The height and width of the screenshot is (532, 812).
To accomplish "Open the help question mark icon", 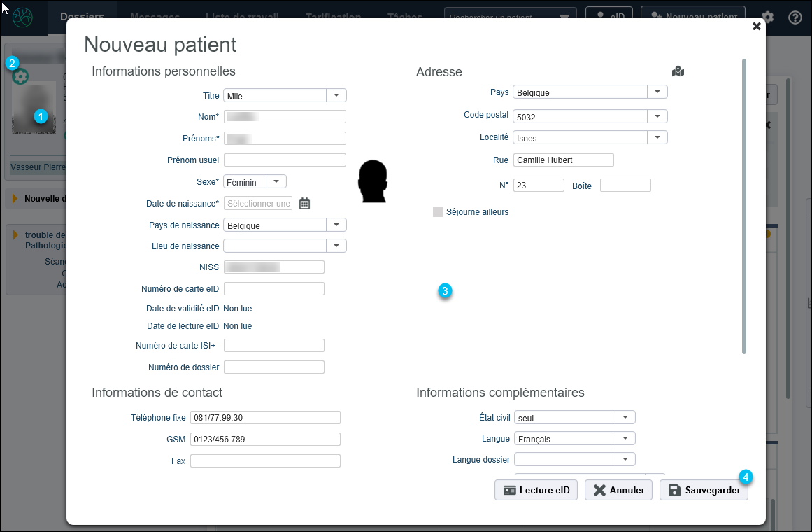I will point(795,17).
